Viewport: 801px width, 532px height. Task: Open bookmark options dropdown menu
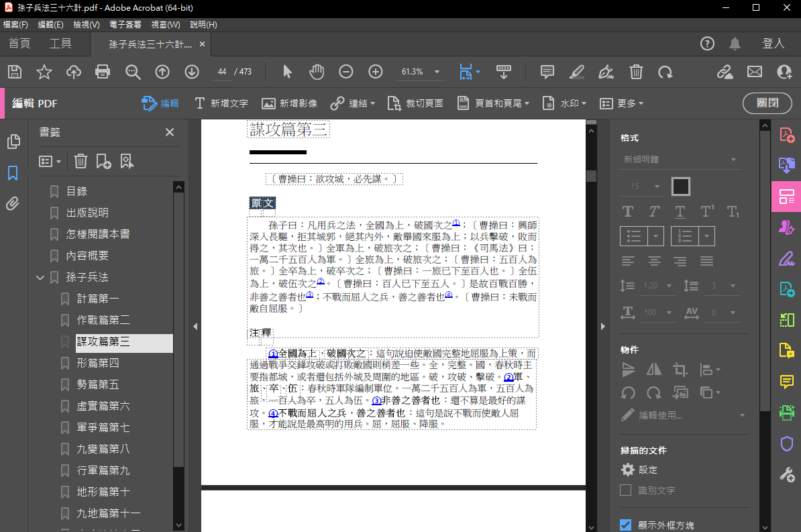pos(50,162)
